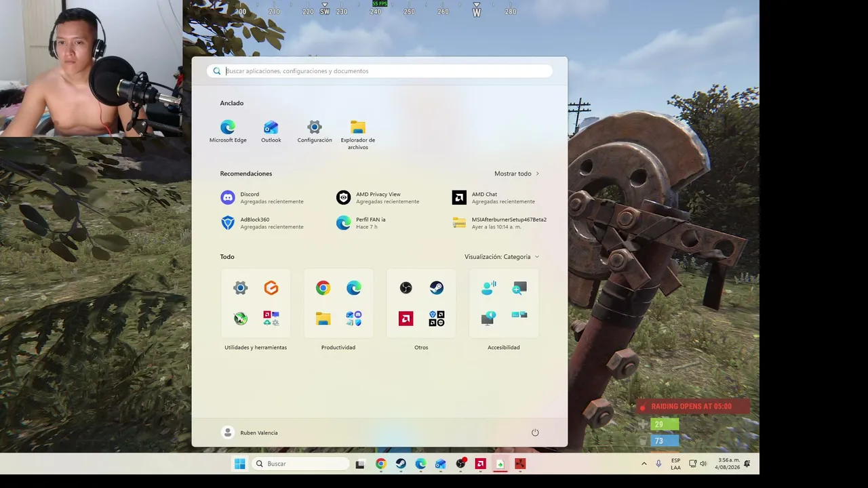The height and width of the screenshot is (488, 868).
Task: Click the gear icon in Utilidades y herramientas
Action: click(x=241, y=288)
